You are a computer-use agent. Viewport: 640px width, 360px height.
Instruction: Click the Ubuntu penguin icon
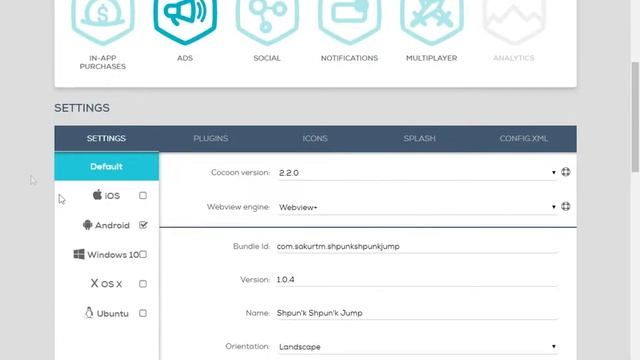click(x=89, y=313)
